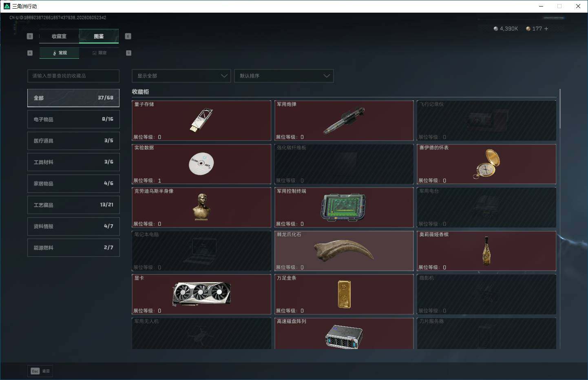The height and width of the screenshot is (380, 588).
Task: Select the 克劳迪乌斯半身像 bust icon
Action: [x=201, y=207]
